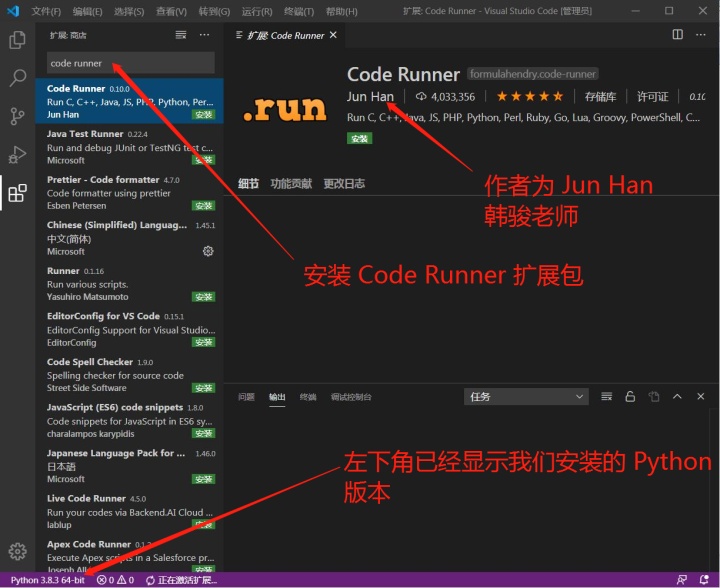Open the 帮助(H) menu
720x588 pixels.
[342, 11]
